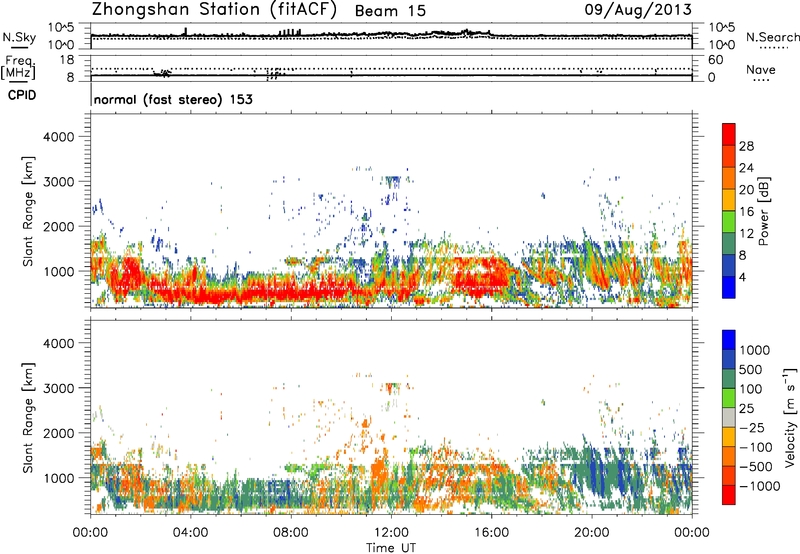This screenshot has height=554, width=800.
Task: Click the red top segment of the power colorbar
Action: (729, 134)
